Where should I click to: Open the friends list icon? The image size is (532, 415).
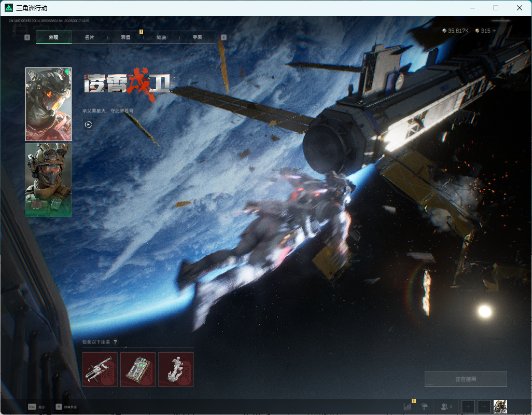click(x=445, y=406)
